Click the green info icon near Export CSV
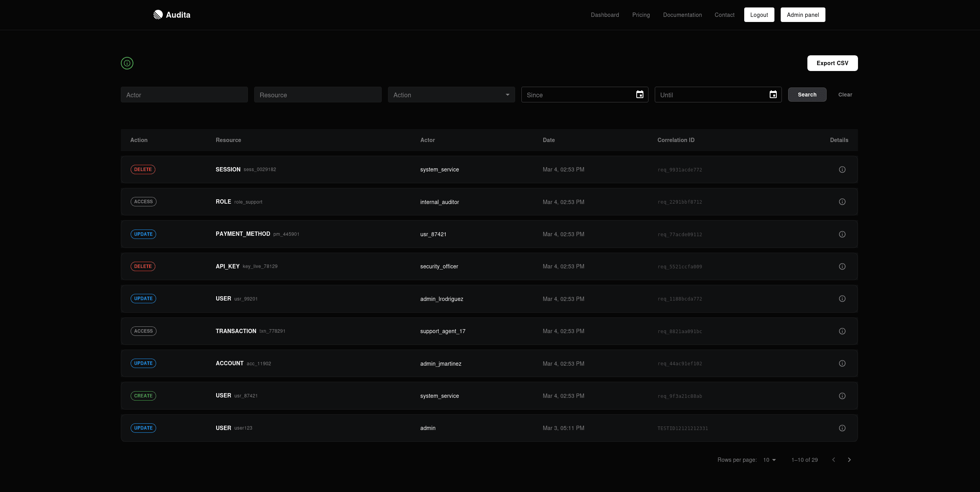Image resolution: width=980 pixels, height=492 pixels. coord(127,63)
